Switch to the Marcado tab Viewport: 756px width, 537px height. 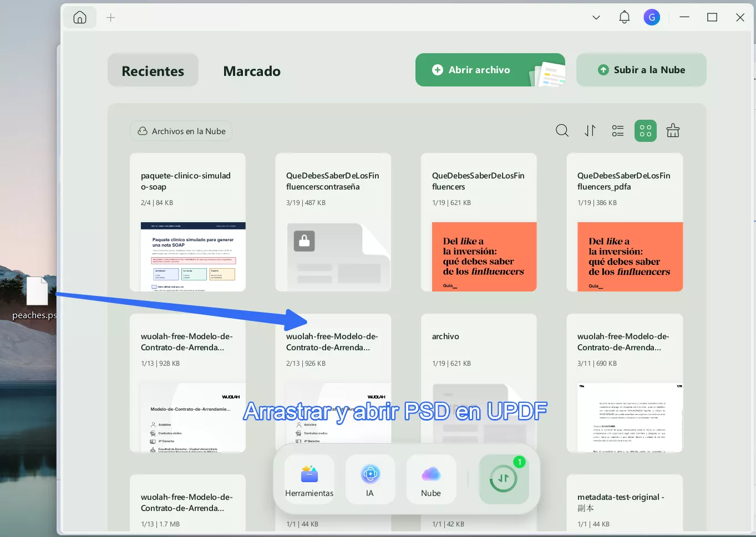252,71
